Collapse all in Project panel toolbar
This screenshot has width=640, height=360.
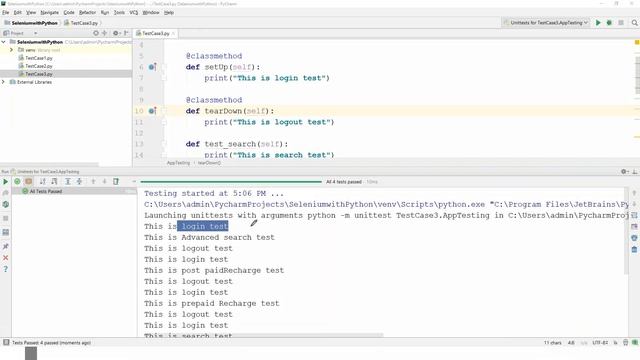tap(104, 33)
